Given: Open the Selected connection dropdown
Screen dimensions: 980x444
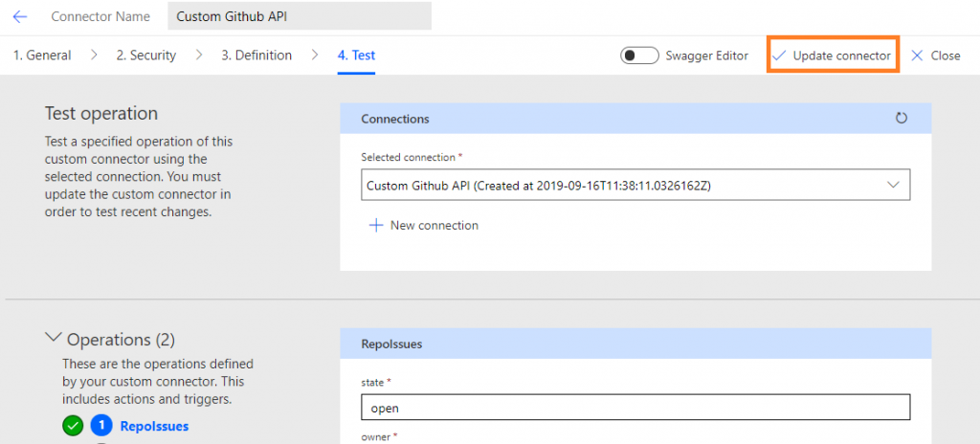Looking at the screenshot, I should click(x=635, y=185).
